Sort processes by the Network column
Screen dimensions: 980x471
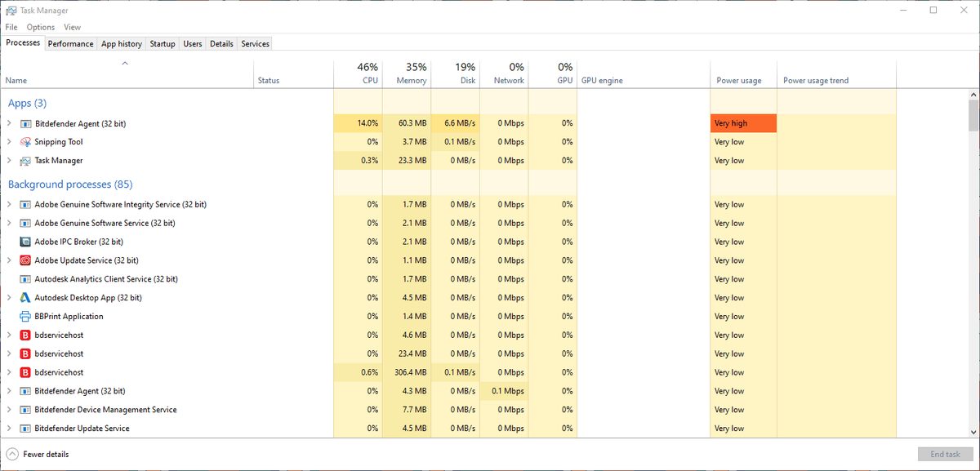[504, 73]
